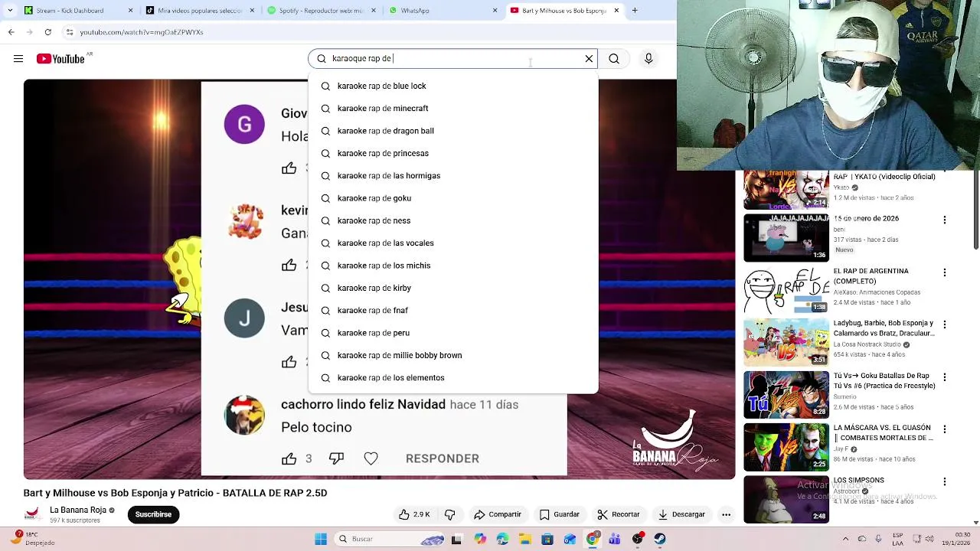980x551 pixels.
Task: Open Steam from the taskbar
Action: [660, 540]
